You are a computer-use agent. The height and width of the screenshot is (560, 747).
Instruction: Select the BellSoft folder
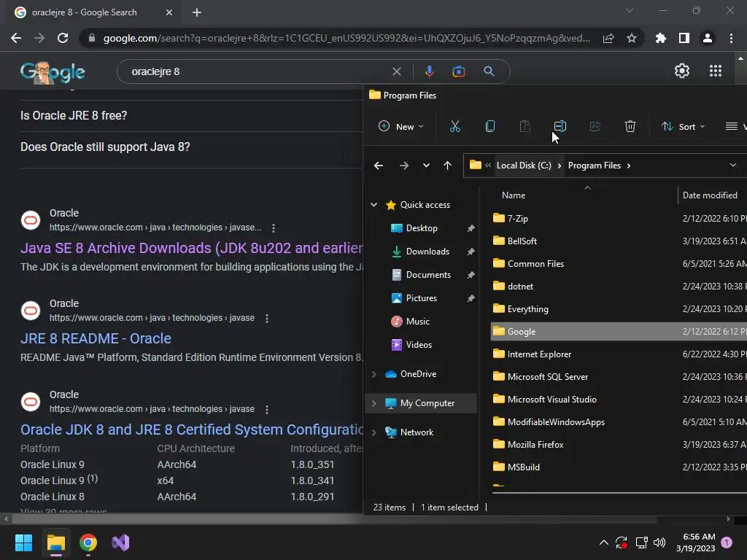pos(522,241)
